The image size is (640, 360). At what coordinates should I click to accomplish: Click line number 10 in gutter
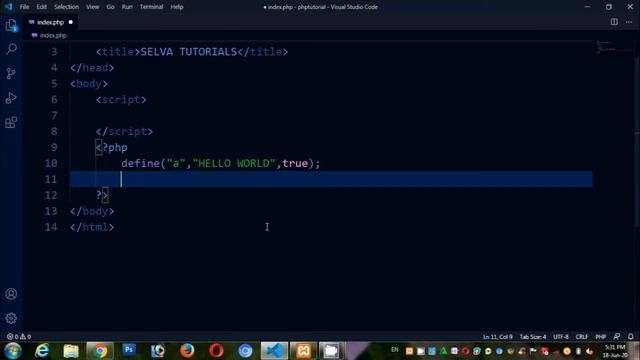[x=51, y=163]
